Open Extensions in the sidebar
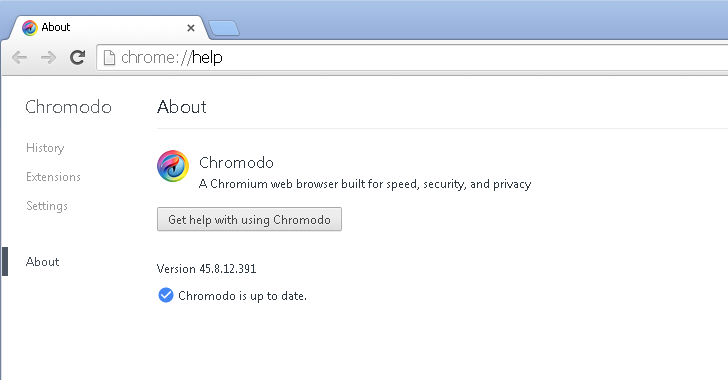The image size is (728, 380). [x=53, y=177]
